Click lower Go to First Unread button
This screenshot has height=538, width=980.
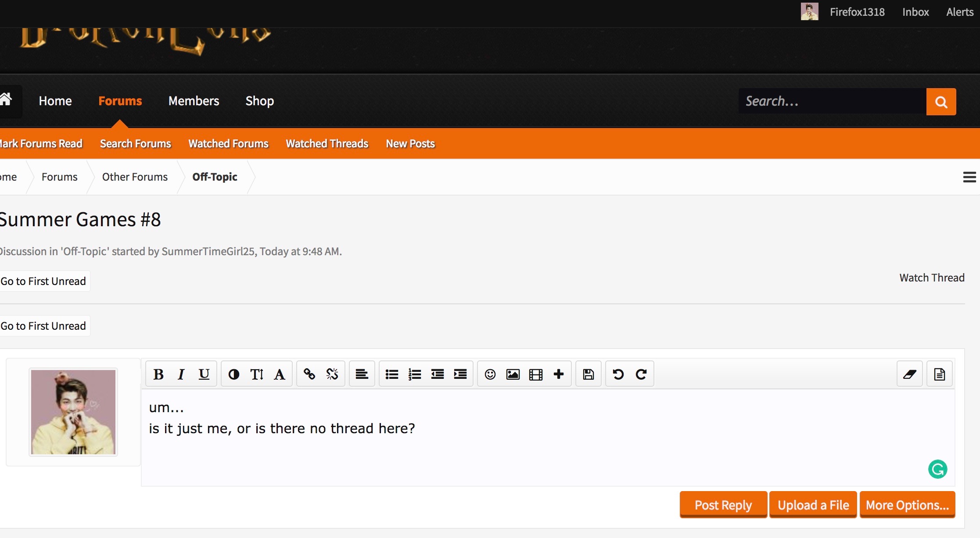tap(44, 326)
